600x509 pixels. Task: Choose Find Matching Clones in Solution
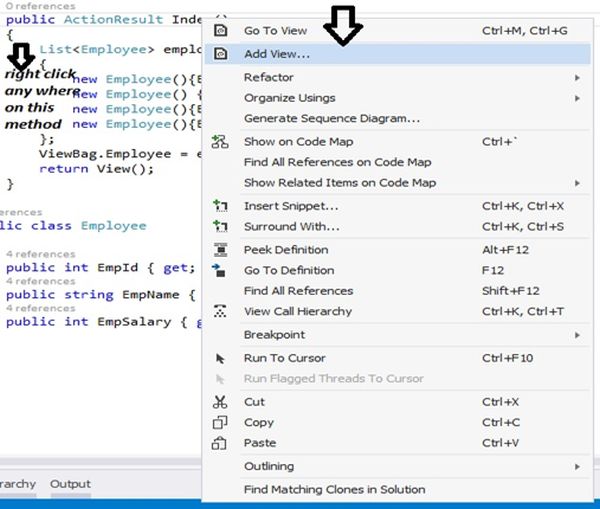point(397,489)
